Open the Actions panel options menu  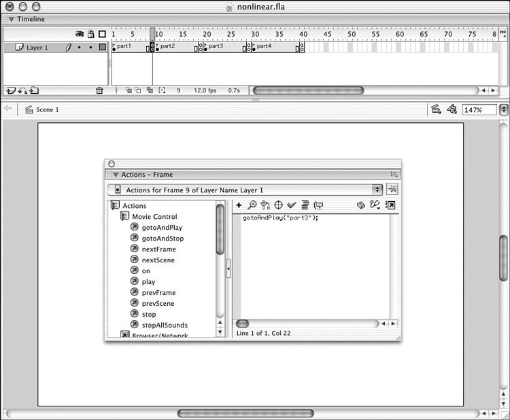tap(394, 175)
